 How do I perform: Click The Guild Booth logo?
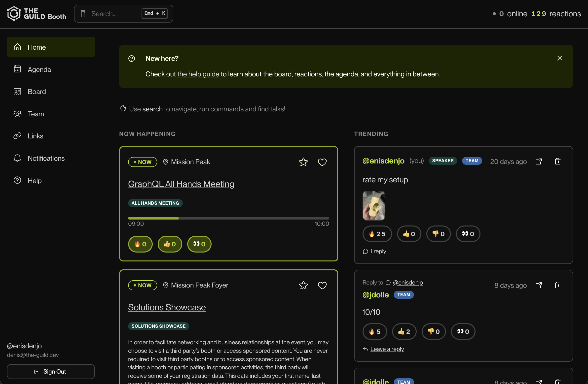37,14
